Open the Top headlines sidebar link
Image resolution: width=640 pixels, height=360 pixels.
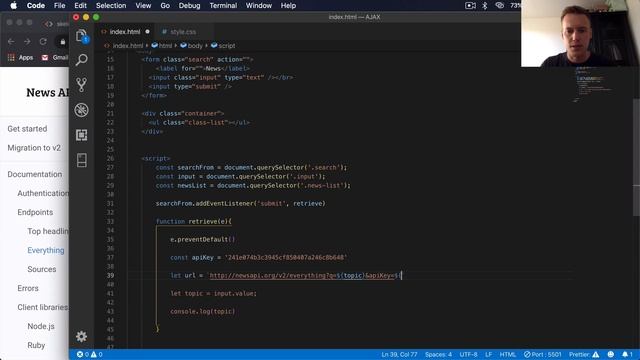(48, 231)
